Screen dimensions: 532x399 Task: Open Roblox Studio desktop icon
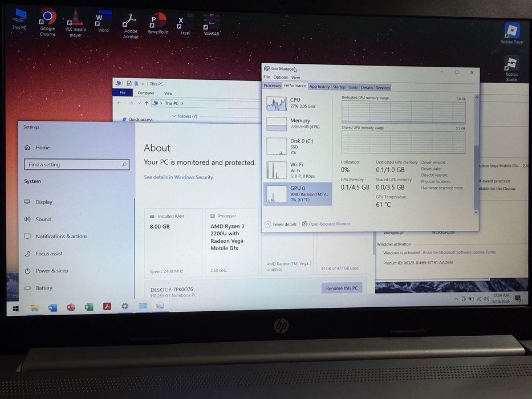click(x=511, y=69)
